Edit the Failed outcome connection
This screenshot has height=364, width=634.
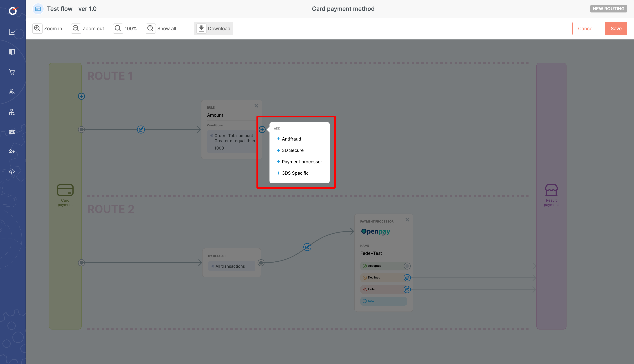[407, 290]
